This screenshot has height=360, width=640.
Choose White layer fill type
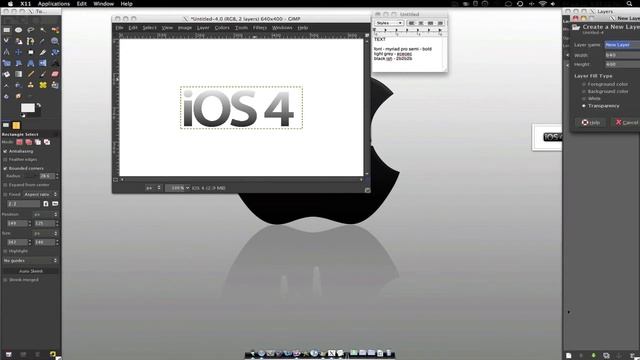coord(584,98)
